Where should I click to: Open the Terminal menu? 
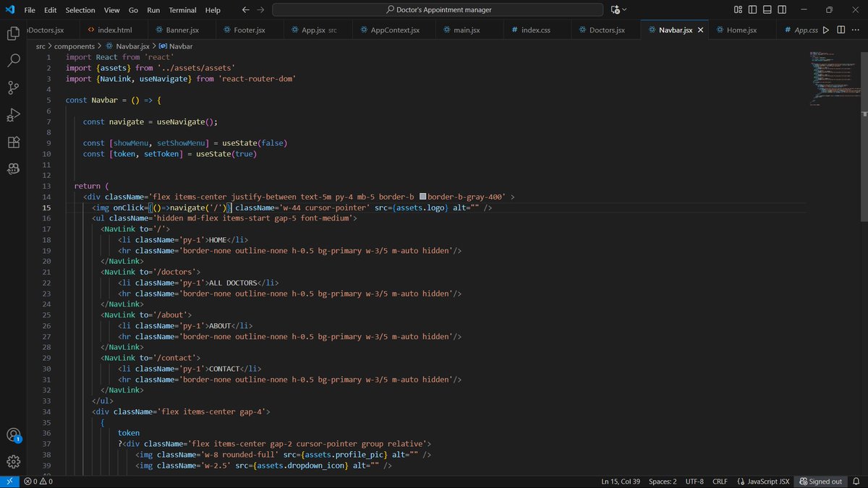coord(183,10)
